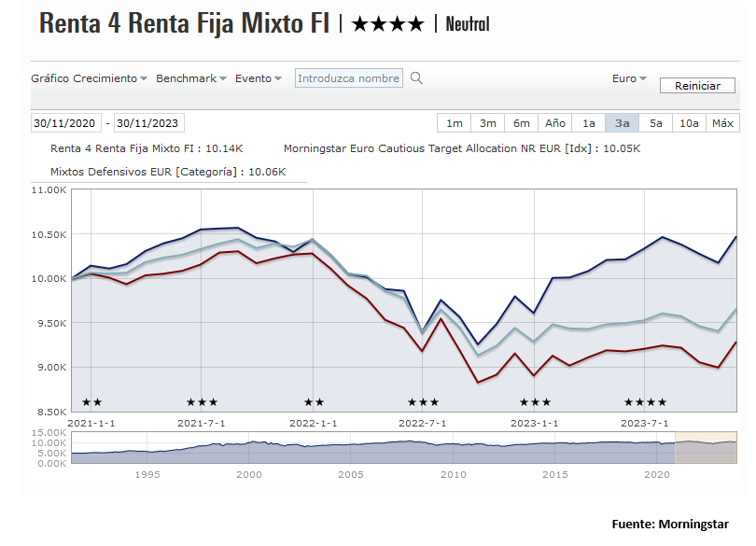The width and height of the screenshot is (756, 546).
Task: Select the 5a time range
Action: 655,123
